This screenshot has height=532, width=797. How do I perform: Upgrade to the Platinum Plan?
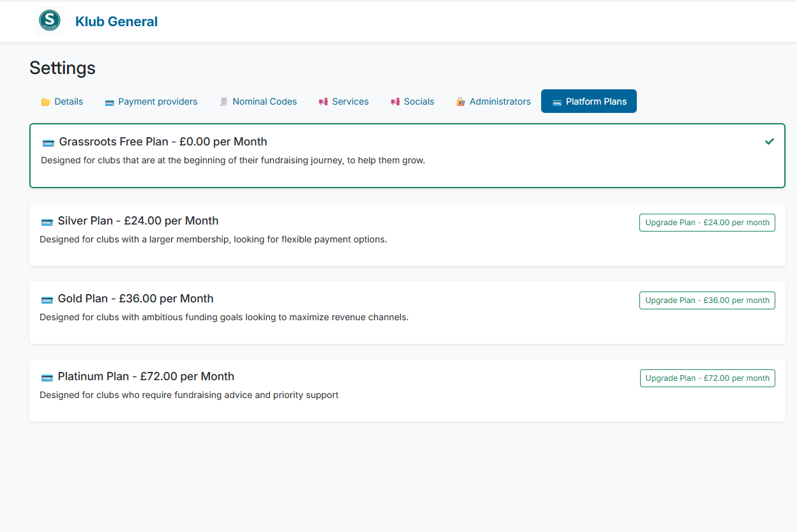tap(707, 378)
